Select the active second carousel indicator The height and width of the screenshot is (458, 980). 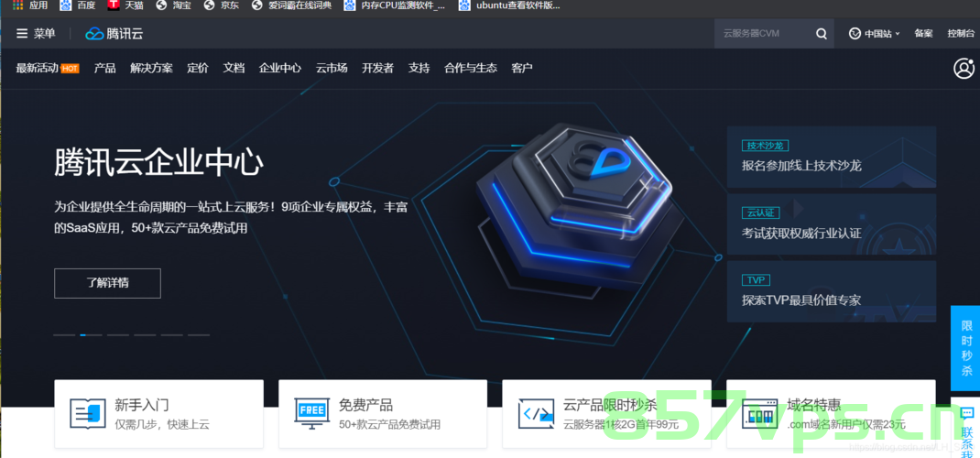pyautogui.click(x=92, y=335)
